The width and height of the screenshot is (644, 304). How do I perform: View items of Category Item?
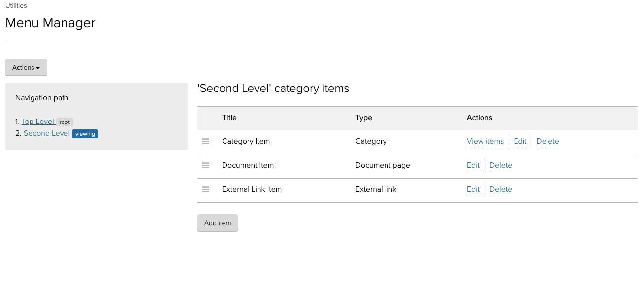[x=485, y=141]
